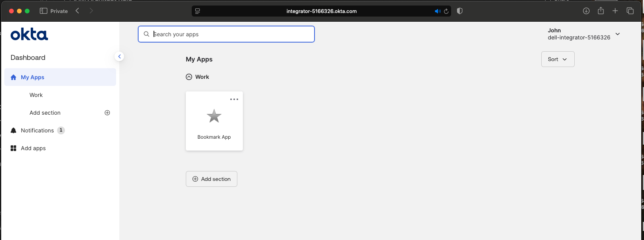The width and height of the screenshot is (644, 240).
Task: Click the Dashboard heading in sidebar
Action: tap(28, 58)
